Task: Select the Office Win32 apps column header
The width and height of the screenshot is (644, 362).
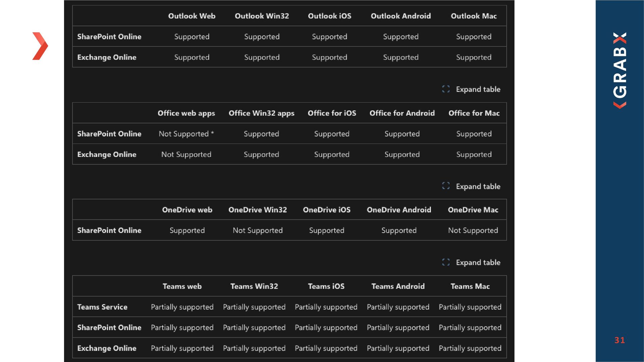Action: [x=262, y=113]
